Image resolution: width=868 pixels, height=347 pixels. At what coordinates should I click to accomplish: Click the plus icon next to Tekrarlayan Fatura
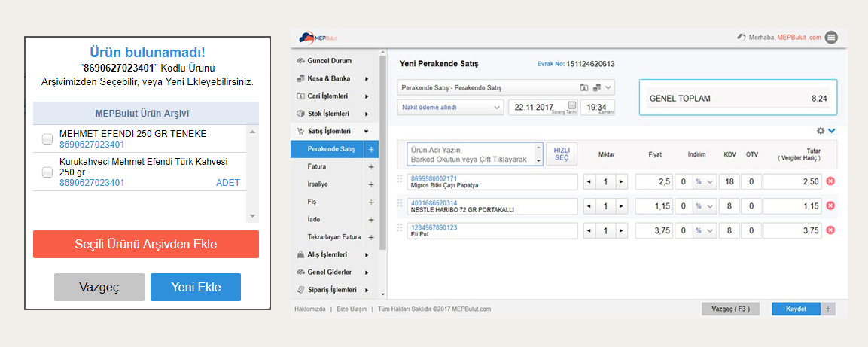pyautogui.click(x=371, y=237)
